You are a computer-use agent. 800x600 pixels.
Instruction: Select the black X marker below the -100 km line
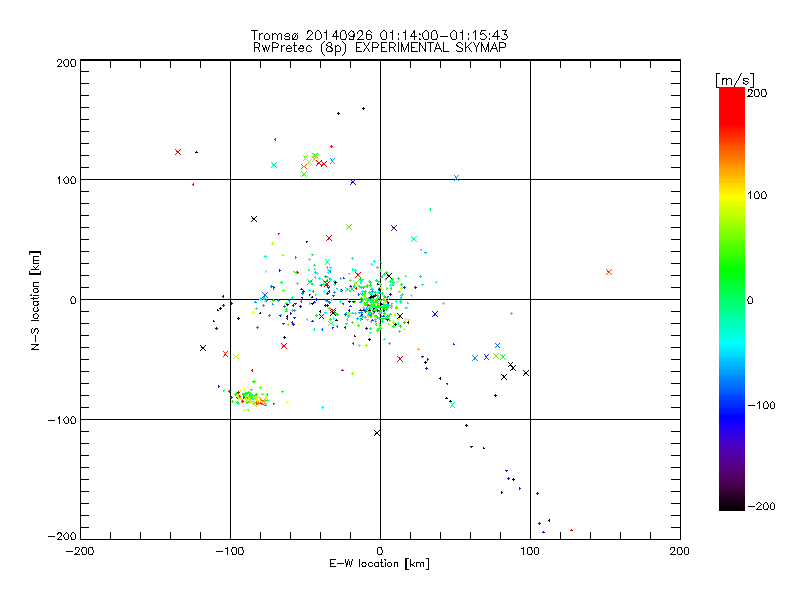377,433
